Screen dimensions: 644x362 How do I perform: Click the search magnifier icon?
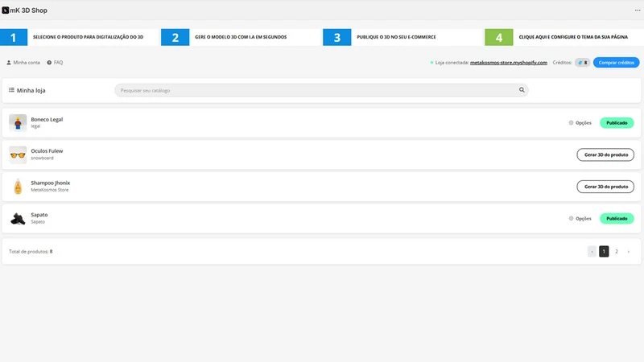pos(522,90)
